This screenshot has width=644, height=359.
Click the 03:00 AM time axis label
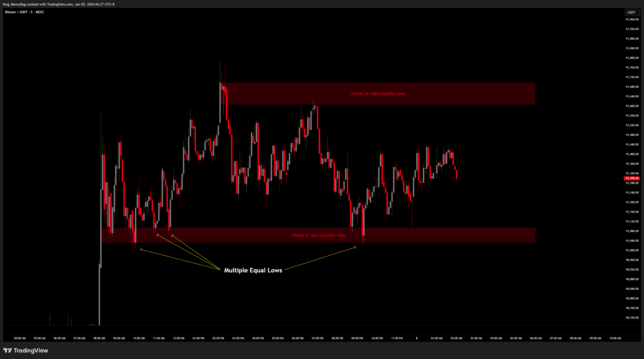click(x=476, y=338)
